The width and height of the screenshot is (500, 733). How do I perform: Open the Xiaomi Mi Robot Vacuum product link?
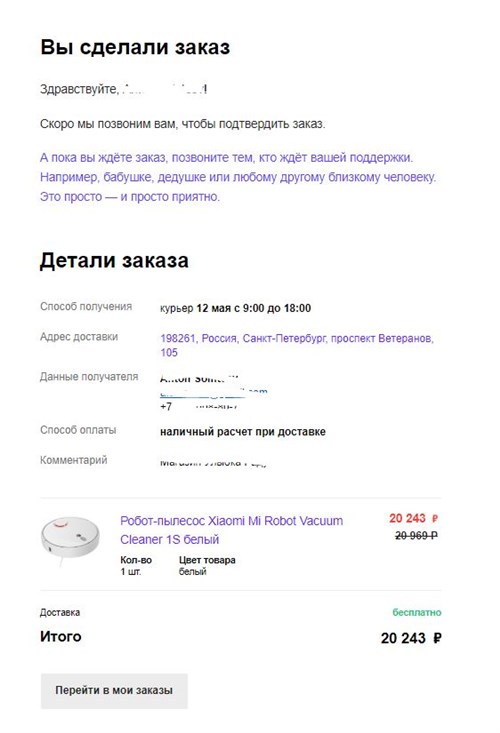pos(231,530)
